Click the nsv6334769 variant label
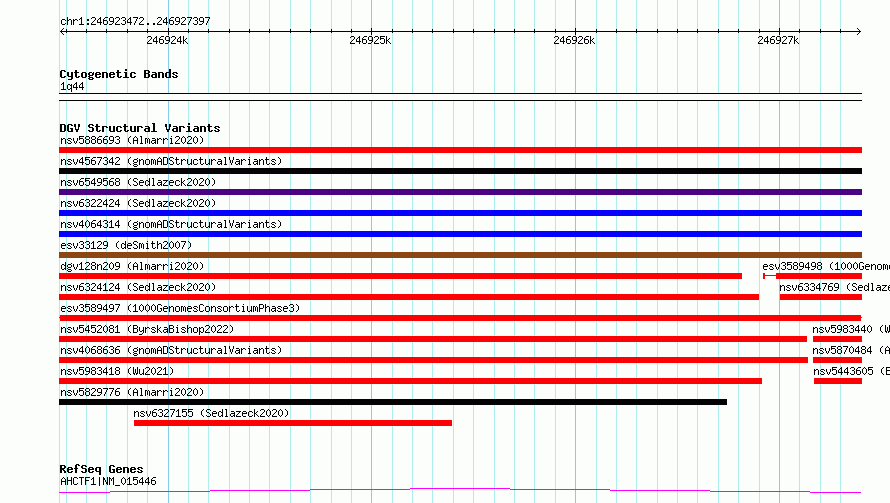The height and width of the screenshot is (503, 890). point(834,287)
